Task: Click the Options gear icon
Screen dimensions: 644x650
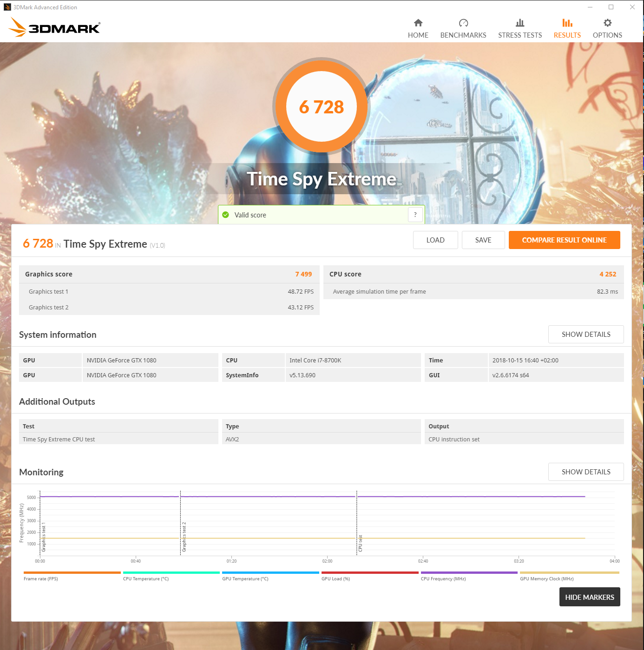Action: [x=607, y=23]
